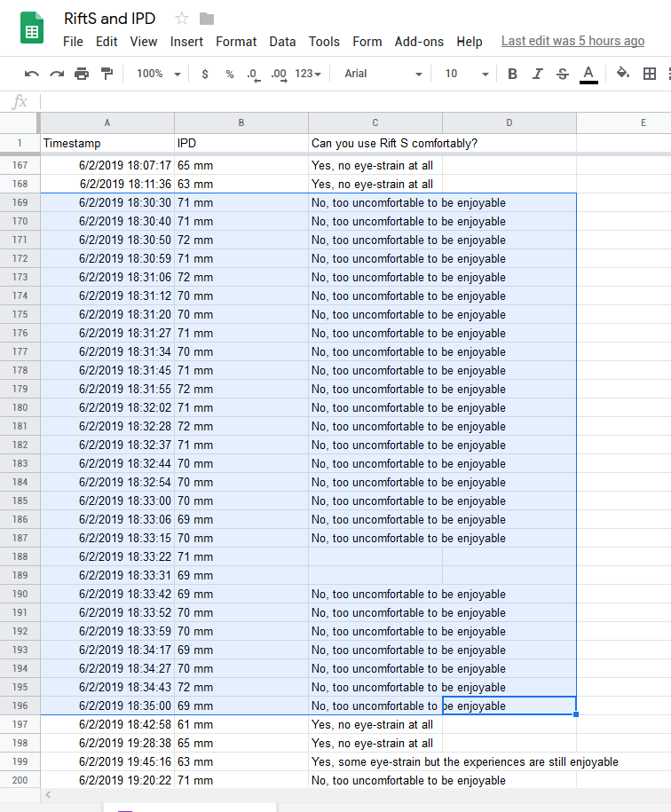Increase decimal places icon
The image size is (671, 812).
[x=279, y=75]
